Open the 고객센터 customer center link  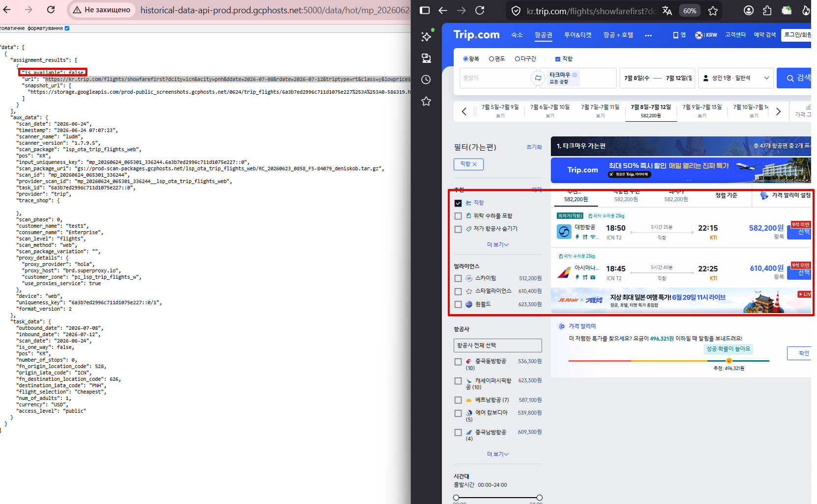735,35
